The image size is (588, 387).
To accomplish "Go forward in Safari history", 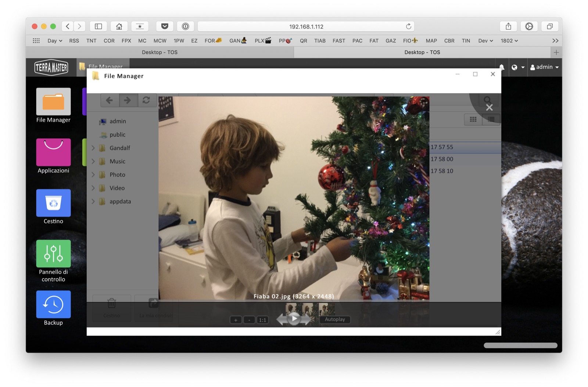I will click(79, 26).
